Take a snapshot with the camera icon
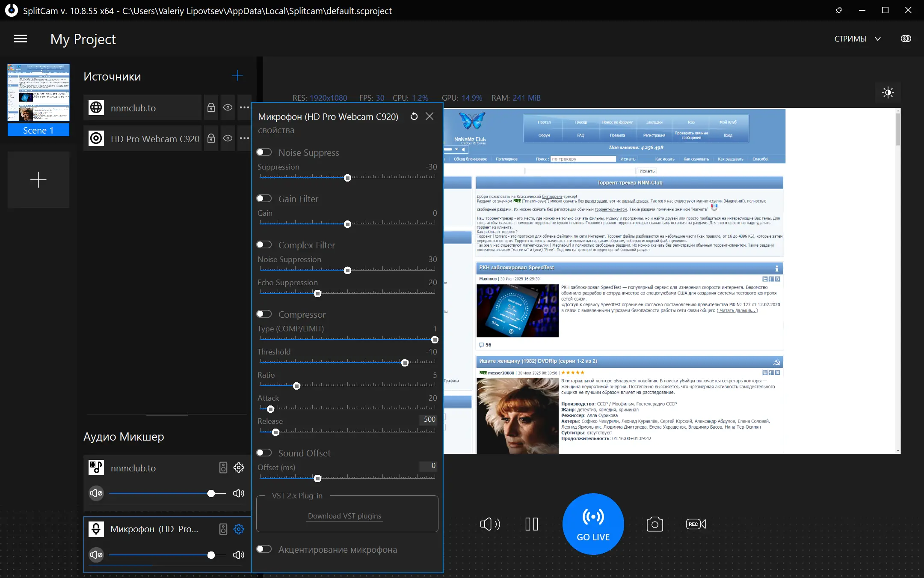 click(654, 524)
